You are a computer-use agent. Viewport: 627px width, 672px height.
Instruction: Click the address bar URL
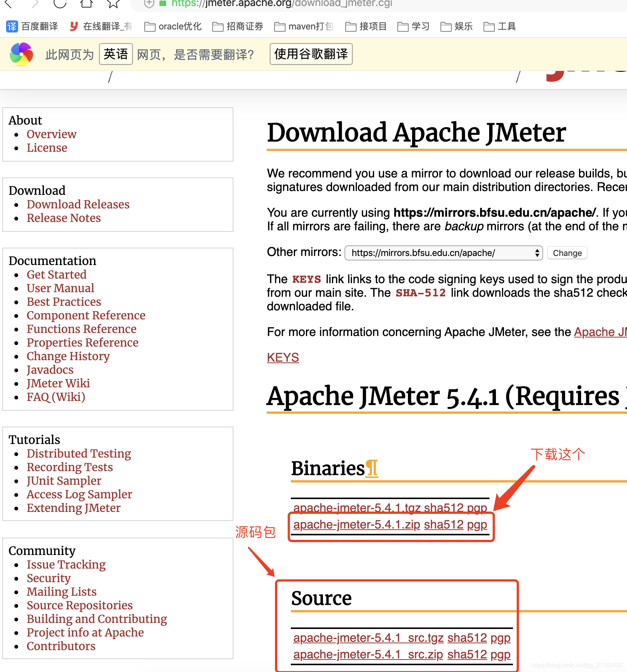tap(282, 4)
